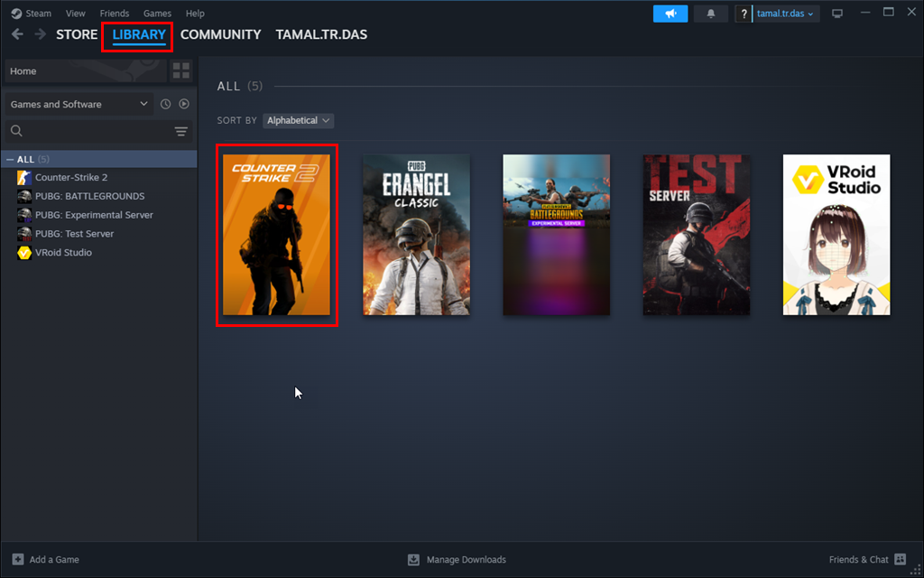Enter Big Picture mode monitor icon
Image resolution: width=924 pixels, height=578 pixels.
click(836, 14)
